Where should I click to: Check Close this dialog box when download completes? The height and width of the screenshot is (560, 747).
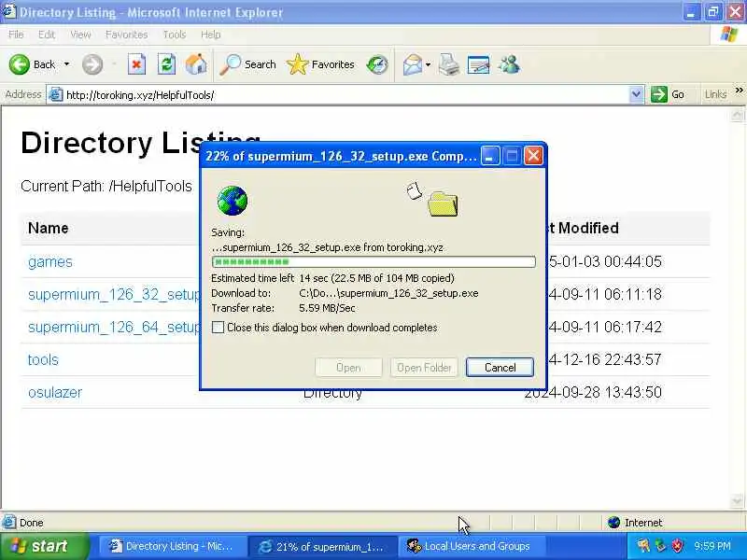[x=218, y=328]
